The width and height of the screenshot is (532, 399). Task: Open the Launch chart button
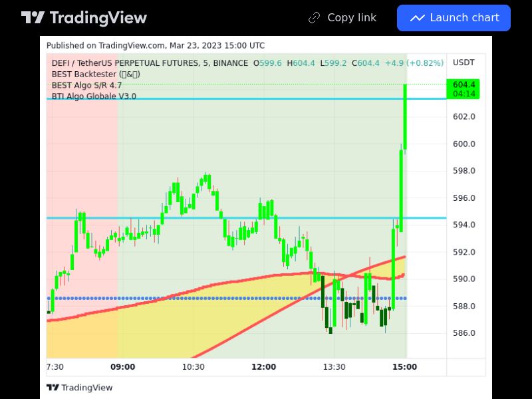(454, 18)
